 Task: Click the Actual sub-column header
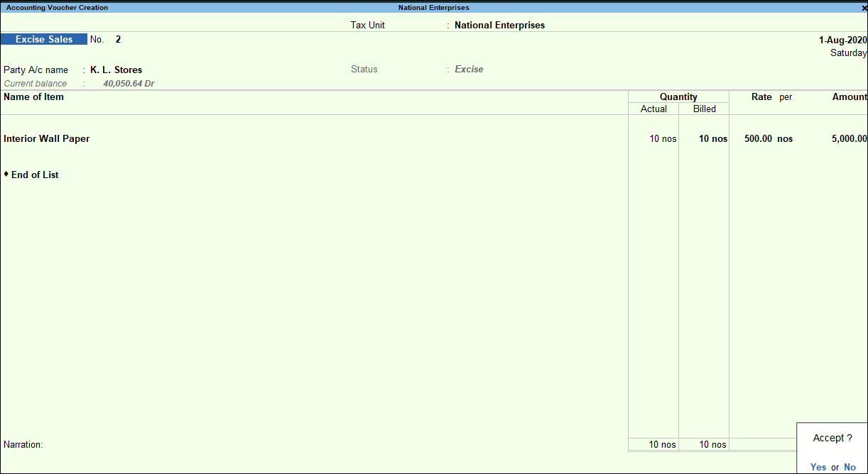pyautogui.click(x=653, y=109)
